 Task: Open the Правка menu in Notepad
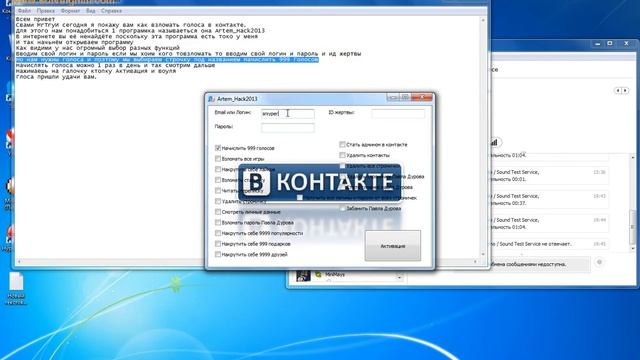coord(45,11)
